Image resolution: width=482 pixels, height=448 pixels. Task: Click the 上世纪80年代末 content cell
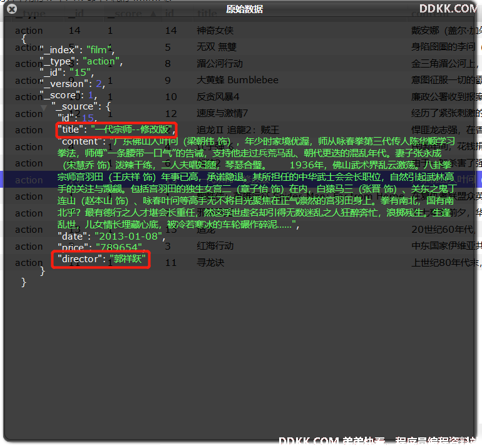446,262
